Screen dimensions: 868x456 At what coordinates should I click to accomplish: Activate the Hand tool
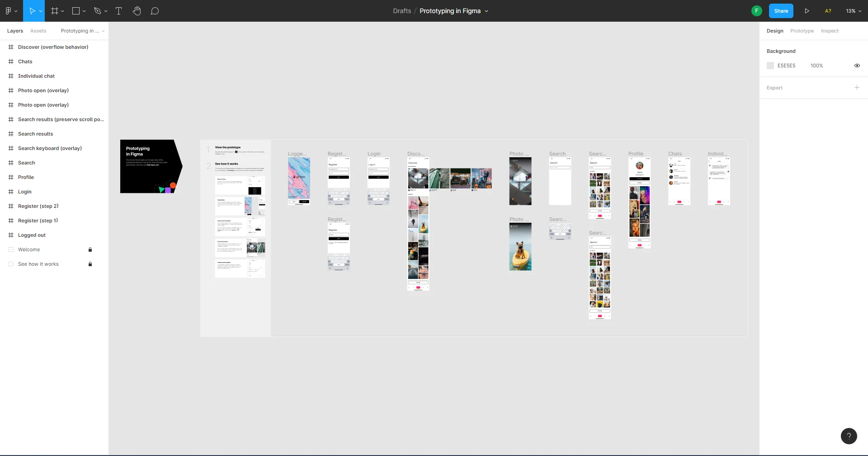(x=137, y=11)
